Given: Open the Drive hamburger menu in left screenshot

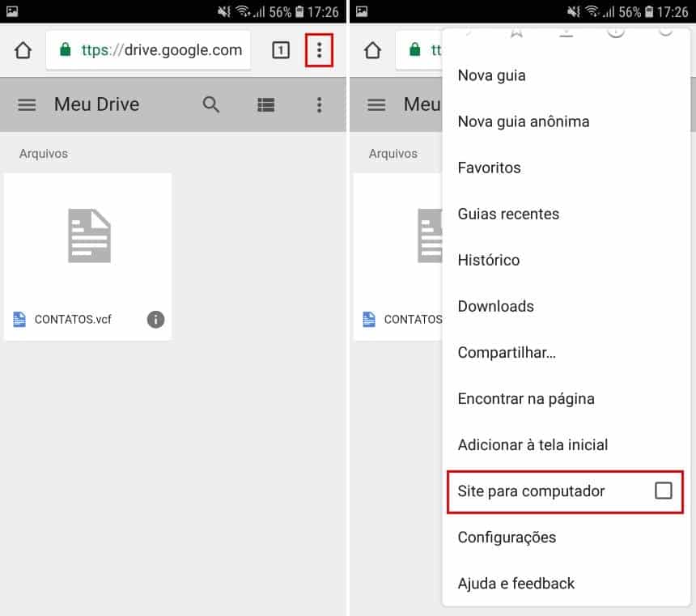Looking at the screenshot, I should (x=27, y=104).
